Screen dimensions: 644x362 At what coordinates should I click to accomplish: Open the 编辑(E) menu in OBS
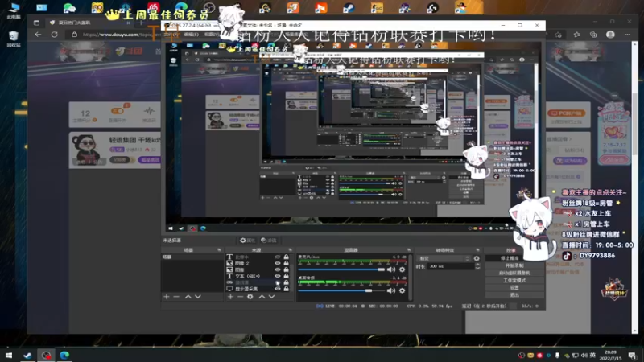click(x=192, y=35)
